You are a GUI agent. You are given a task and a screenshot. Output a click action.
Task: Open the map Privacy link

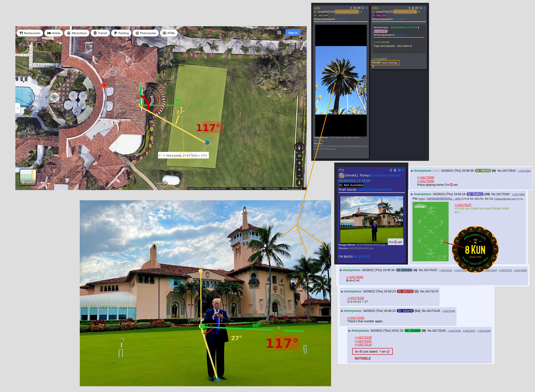coord(259,189)
